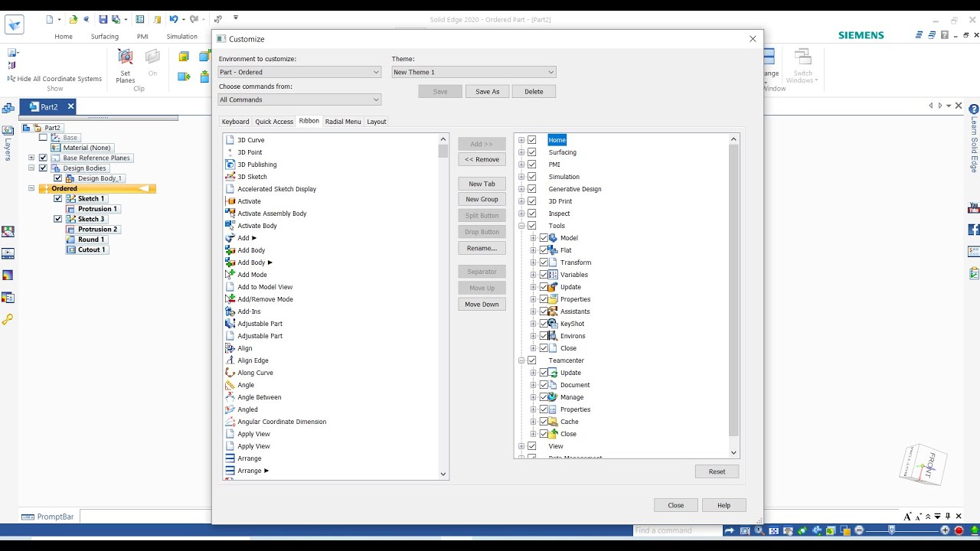Toggle the Inspect tab checkbox
980x551 pixels.
tap(532, 214)
